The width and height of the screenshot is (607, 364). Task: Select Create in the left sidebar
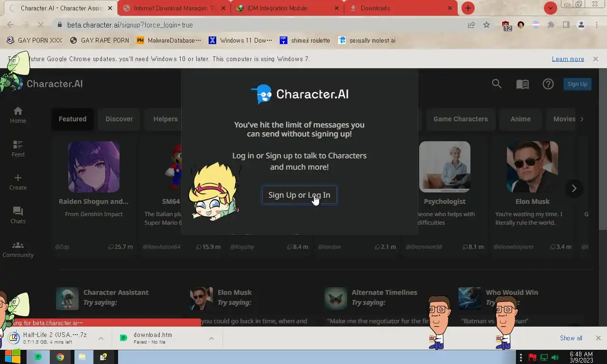tap(18, 182)
